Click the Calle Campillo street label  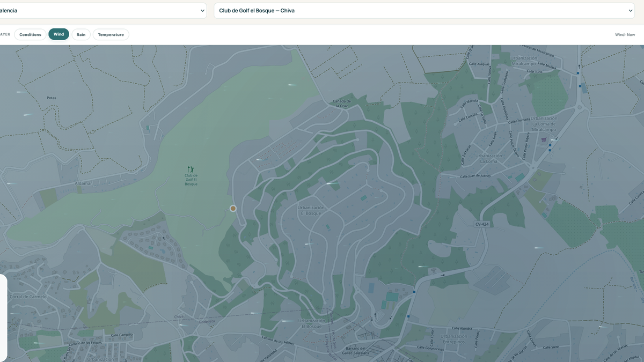(121, 335)
